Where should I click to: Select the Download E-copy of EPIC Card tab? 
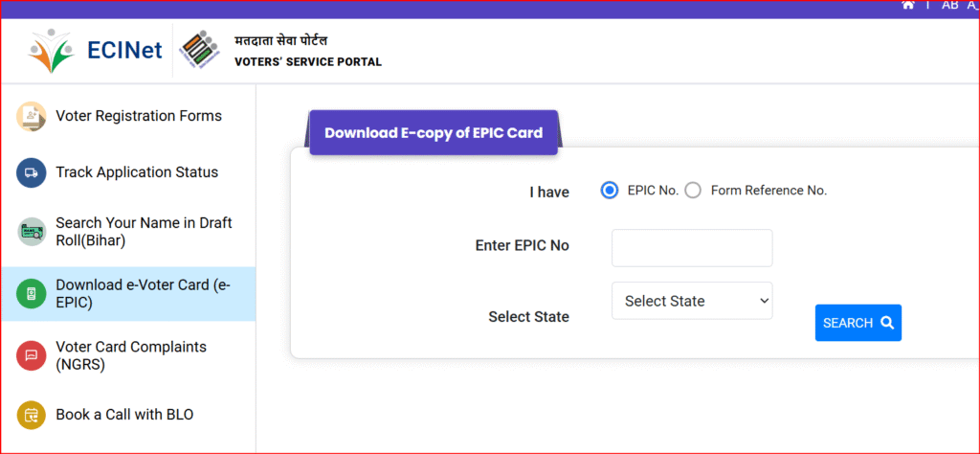tap(434, 133)
